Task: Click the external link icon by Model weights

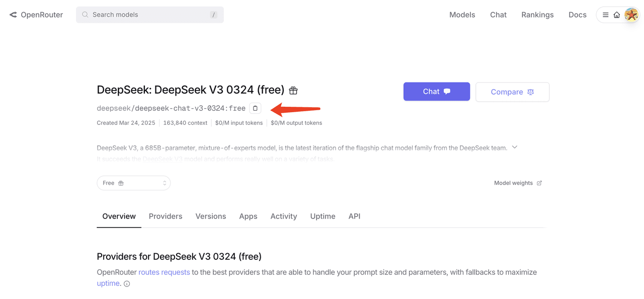Action: 539,183
